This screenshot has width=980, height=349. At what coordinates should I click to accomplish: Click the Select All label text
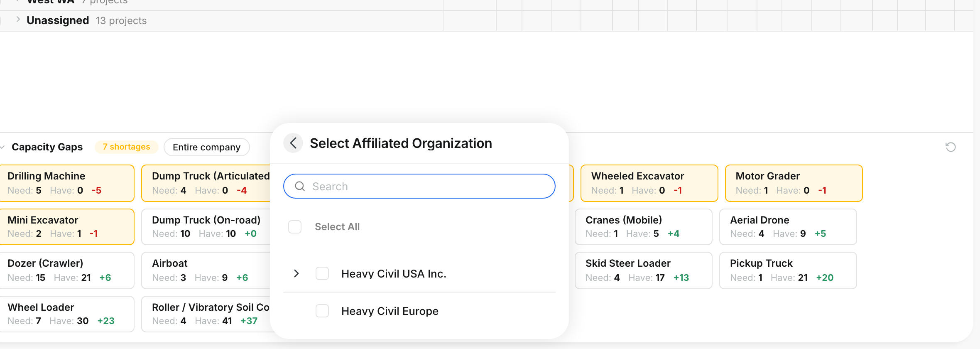(x=337, y=227)
